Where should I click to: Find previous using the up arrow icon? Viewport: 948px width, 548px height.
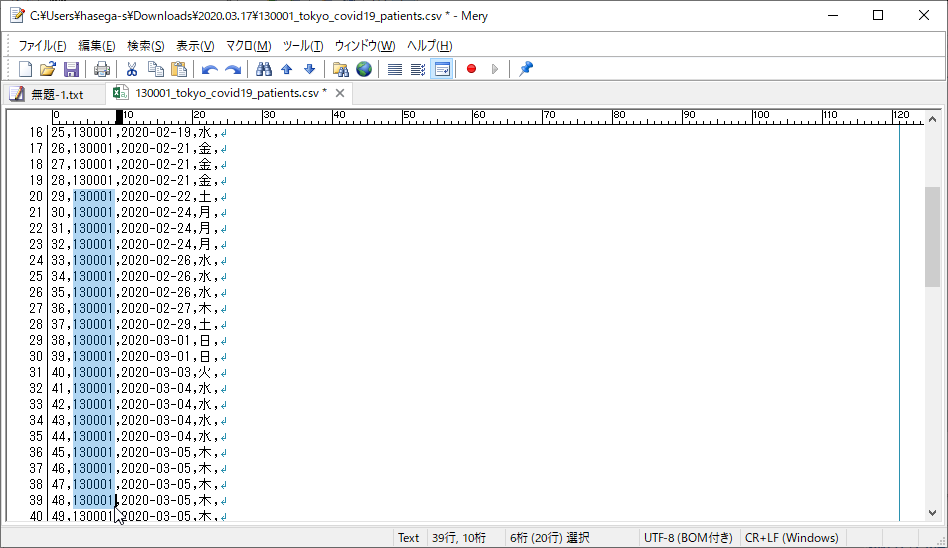tap(287, 69)
